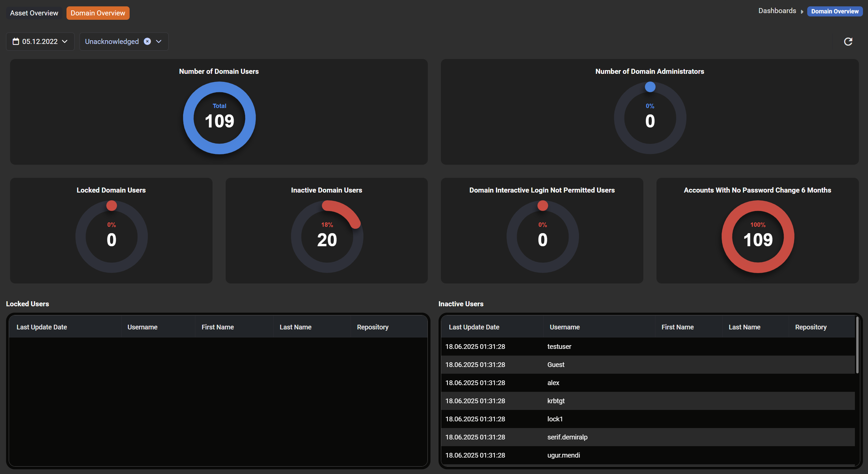
Task: Open the Unacknowledged status dropdown chevron
Action: 159,41
